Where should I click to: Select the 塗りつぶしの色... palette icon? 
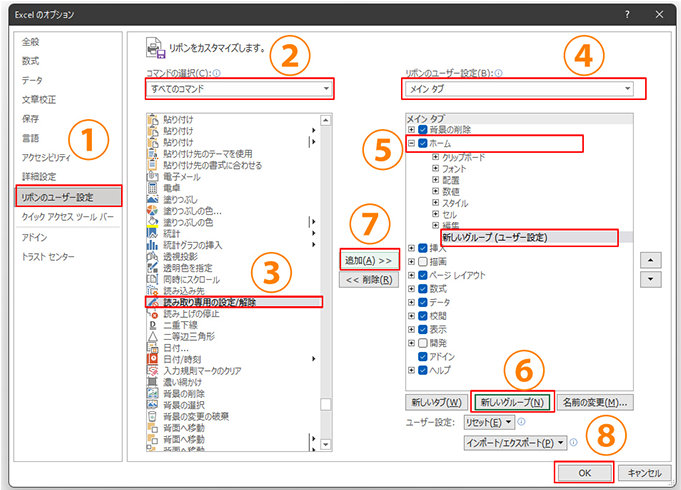coord(152,211)
